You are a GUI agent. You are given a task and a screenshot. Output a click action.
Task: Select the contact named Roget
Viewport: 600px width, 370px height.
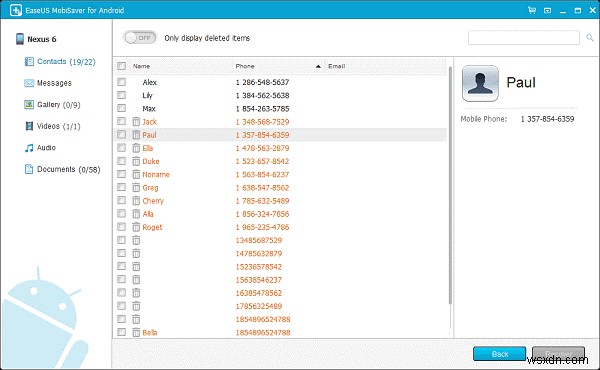point(152,227)
